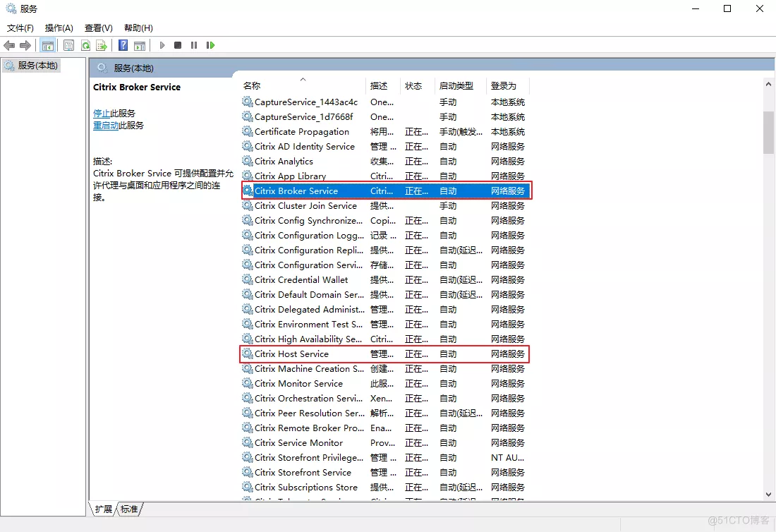Click gear icon of Certificate Propagation row
This screenshot has height=532, width=776.
point(248,131)
